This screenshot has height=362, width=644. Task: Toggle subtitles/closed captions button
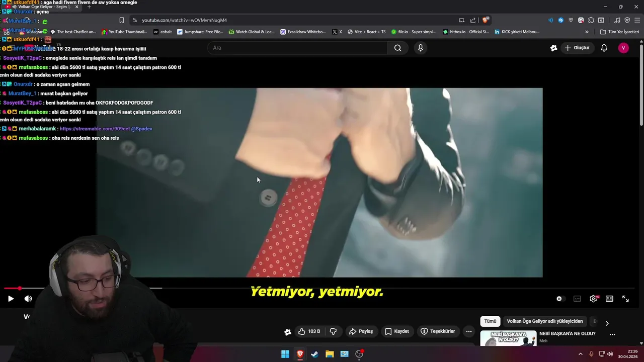577,299
